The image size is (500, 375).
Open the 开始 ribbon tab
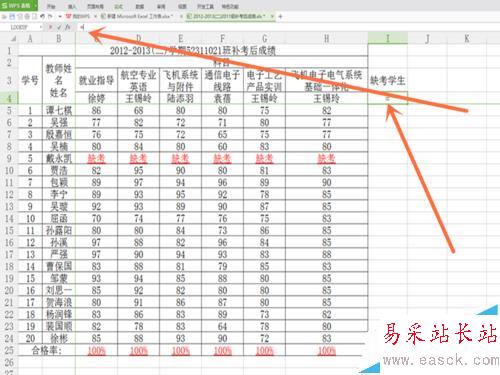pyautogui.click(x=50, y=6)
